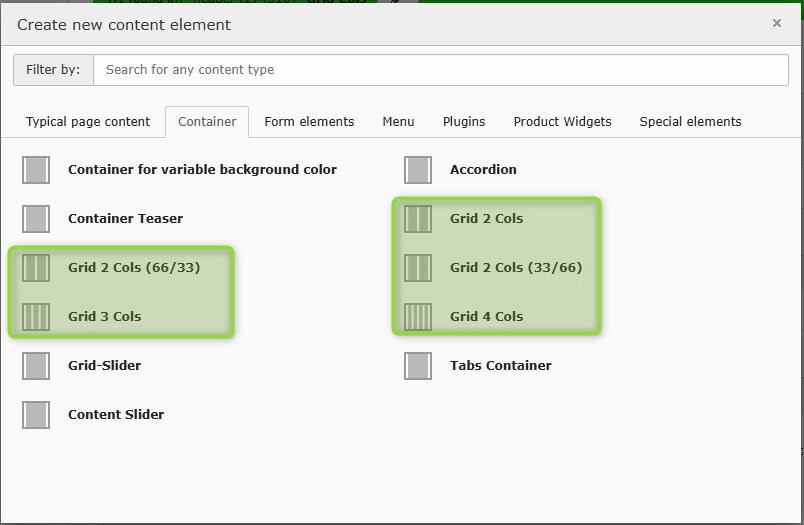Click the Tabs Container label
Viewport: 804px width, 525px height.
[500, 366]
